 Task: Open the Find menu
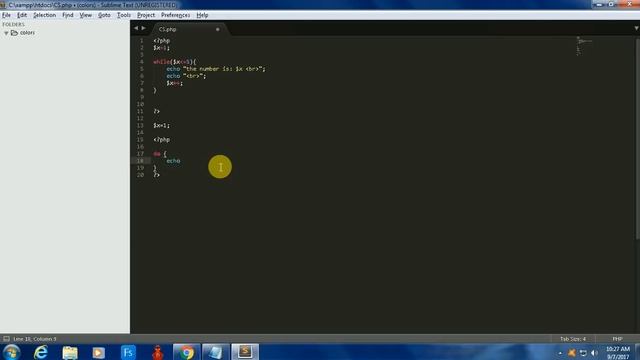point(68,15)
